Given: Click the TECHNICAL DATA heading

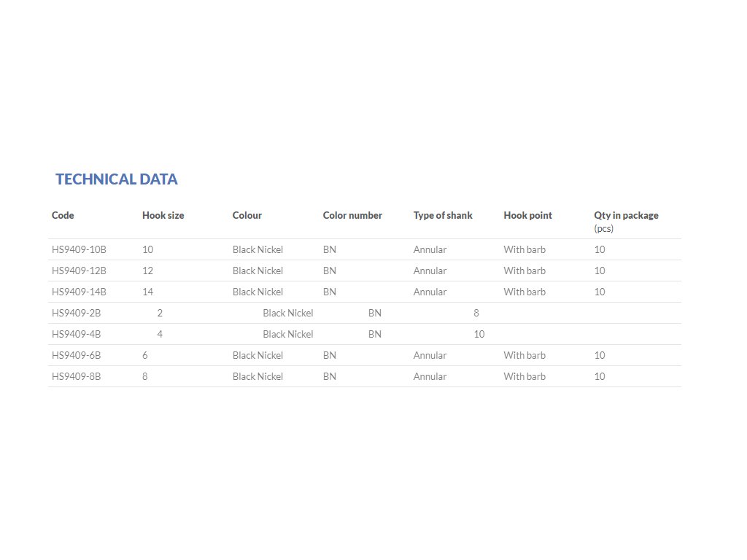Looking at the screenshot, I should (116, 179).
